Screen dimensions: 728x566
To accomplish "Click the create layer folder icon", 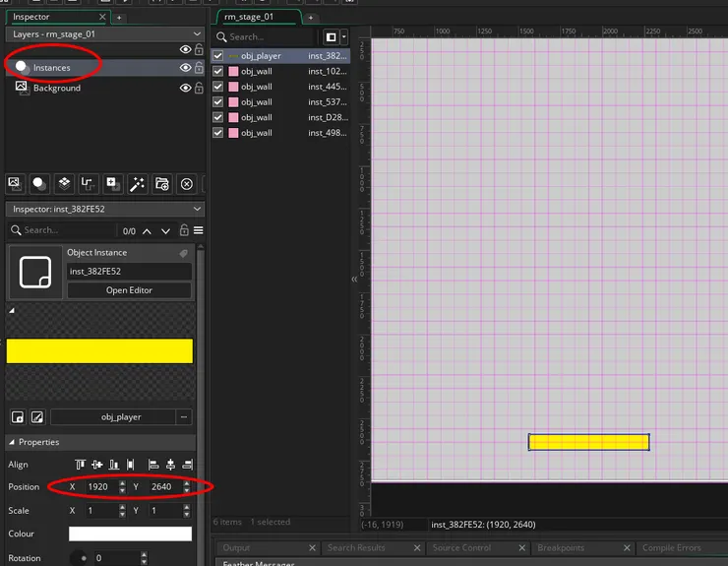I will 162,183.
